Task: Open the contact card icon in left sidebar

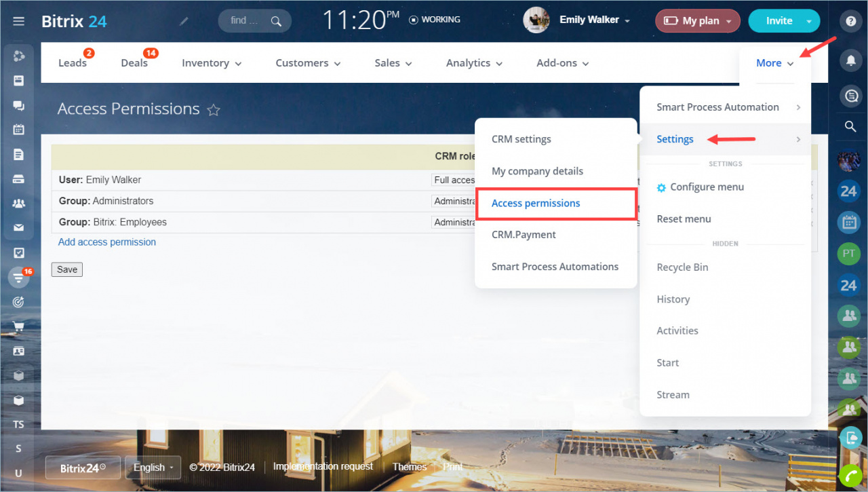Action: point(19,351)
